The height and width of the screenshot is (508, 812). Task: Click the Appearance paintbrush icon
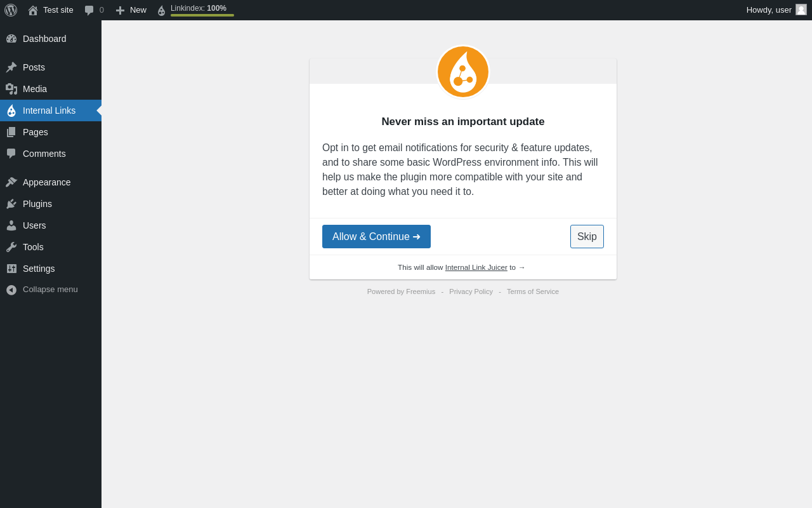[x=11, y=182]
